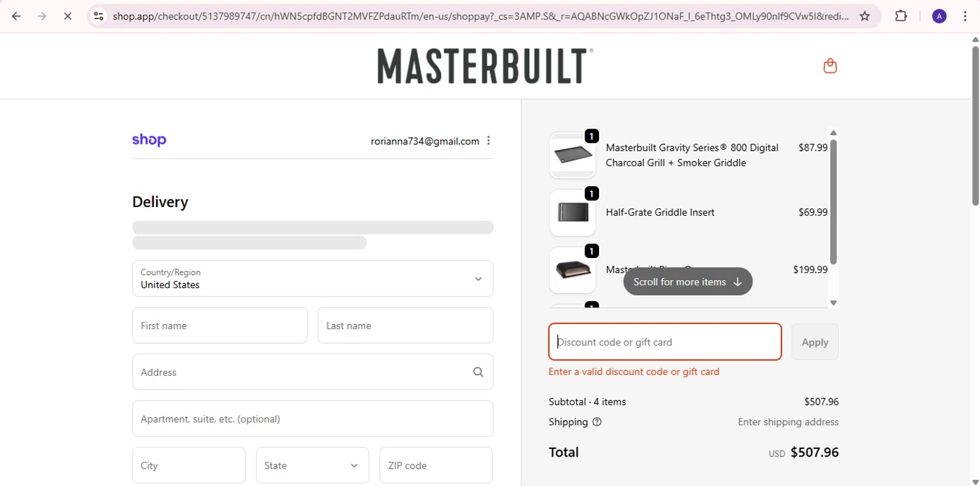The width and height of the screenshot is (980, 486).
Task: Click Discount code or gift card field
Action: point(665,342)
